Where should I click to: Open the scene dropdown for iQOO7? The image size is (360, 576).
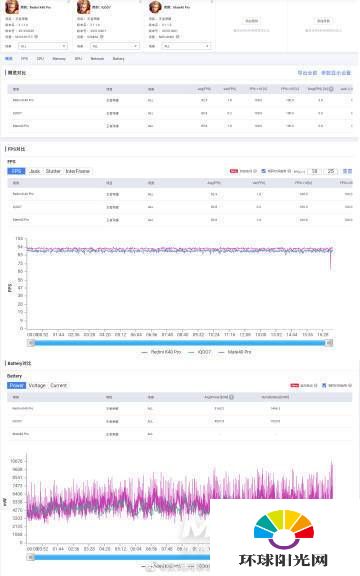115,46
